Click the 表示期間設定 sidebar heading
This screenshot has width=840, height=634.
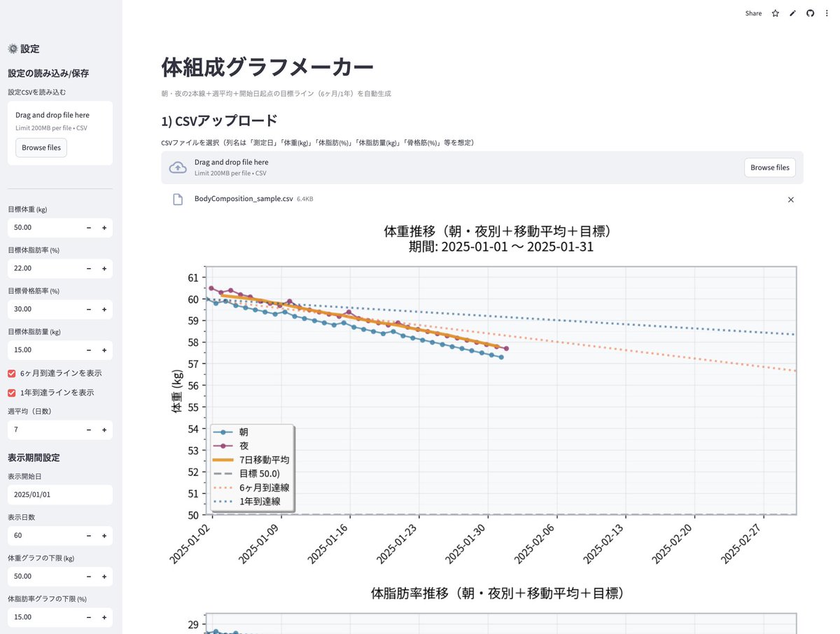point(34,457)
